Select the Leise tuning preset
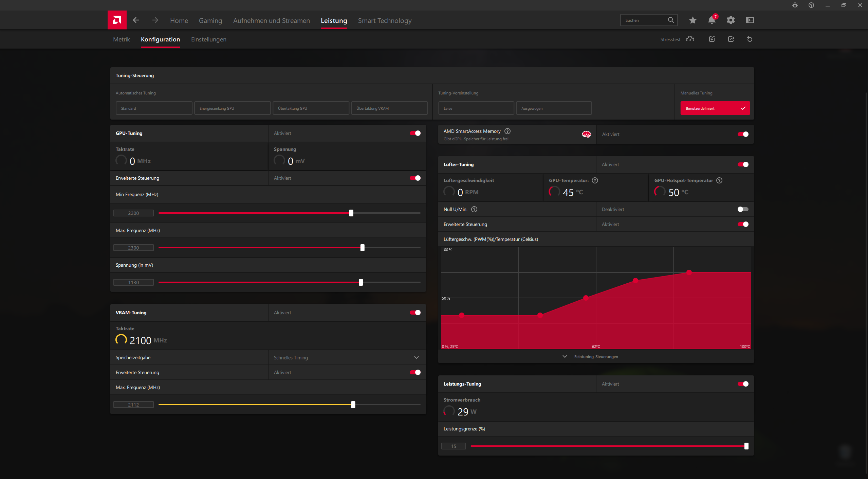Screen dimensions: 868x479 point(476,108)
